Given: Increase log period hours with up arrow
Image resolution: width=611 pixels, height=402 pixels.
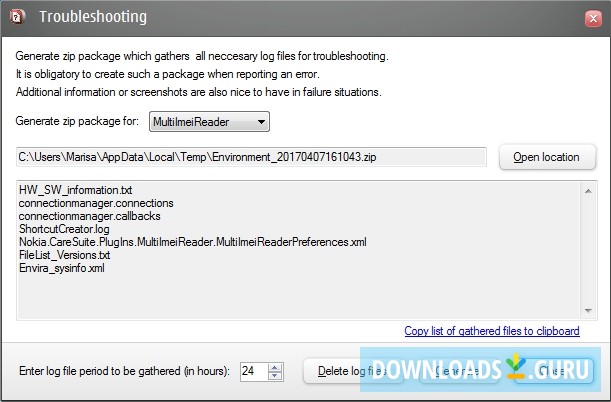Looking at the screenshot, I should pos(275,367).
